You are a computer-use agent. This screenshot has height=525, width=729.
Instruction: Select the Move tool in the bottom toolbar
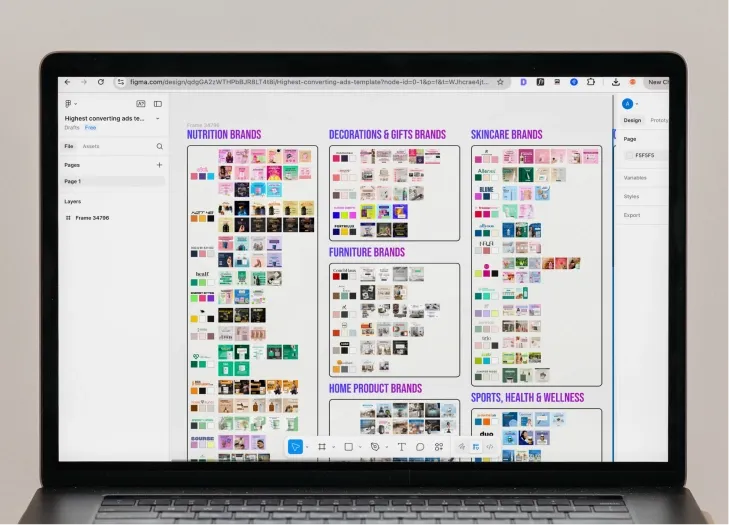pos(295,447)
